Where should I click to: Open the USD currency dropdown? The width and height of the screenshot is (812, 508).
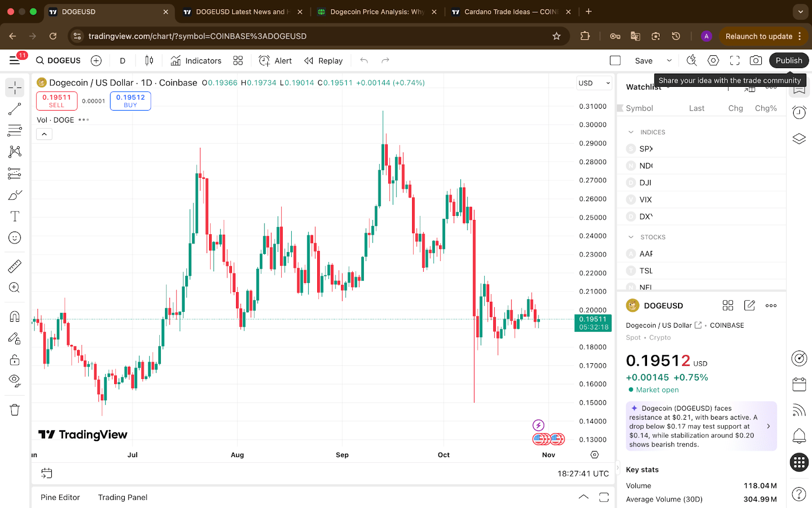[594, 83]
